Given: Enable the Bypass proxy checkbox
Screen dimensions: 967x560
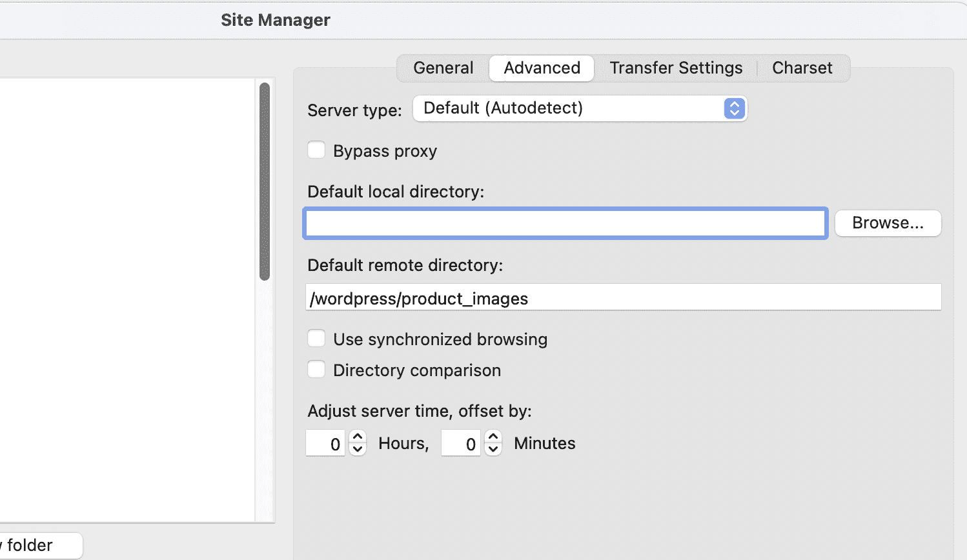Looking at the screenshot, I should point(316,150).
